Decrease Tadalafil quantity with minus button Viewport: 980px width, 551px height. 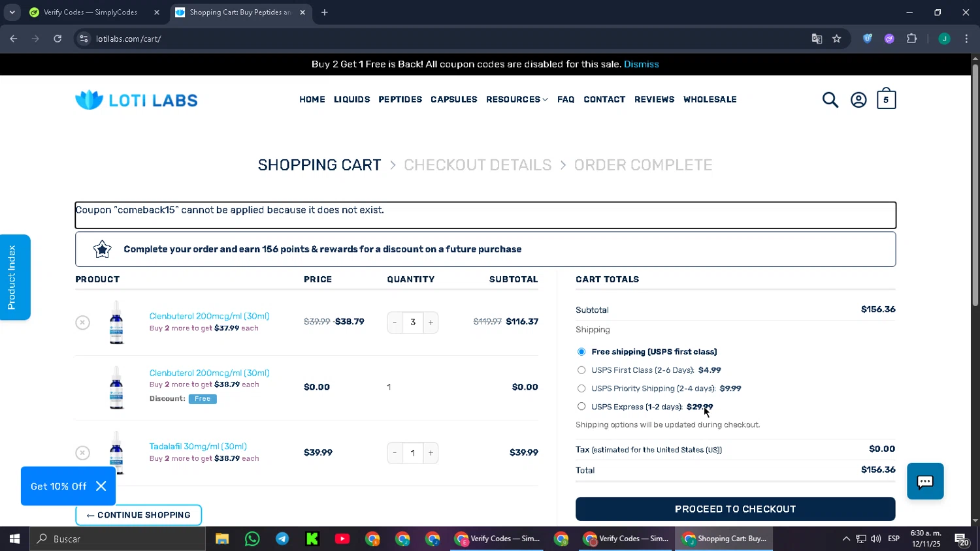(x=395, y=453)
